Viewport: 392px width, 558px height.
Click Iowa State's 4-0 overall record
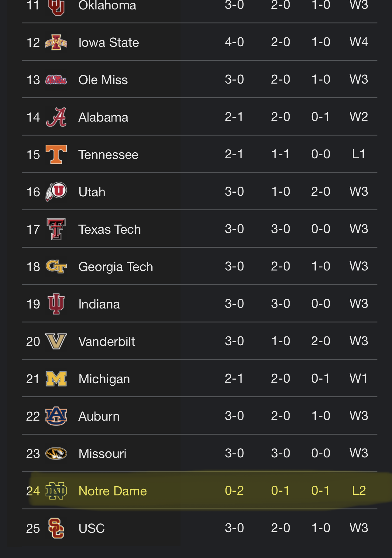[234, 42]
